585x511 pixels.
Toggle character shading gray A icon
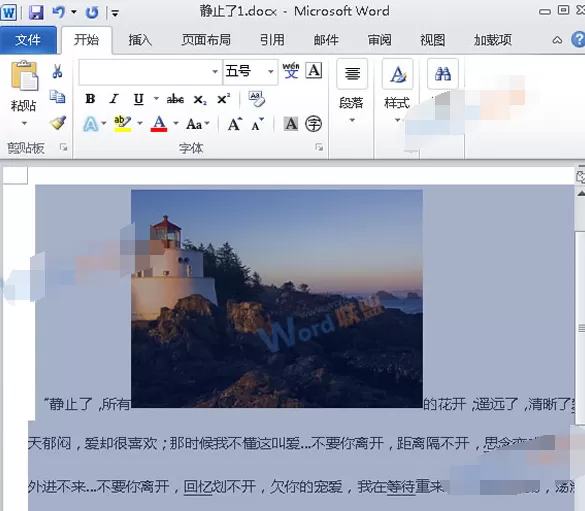tap(291, 123)
